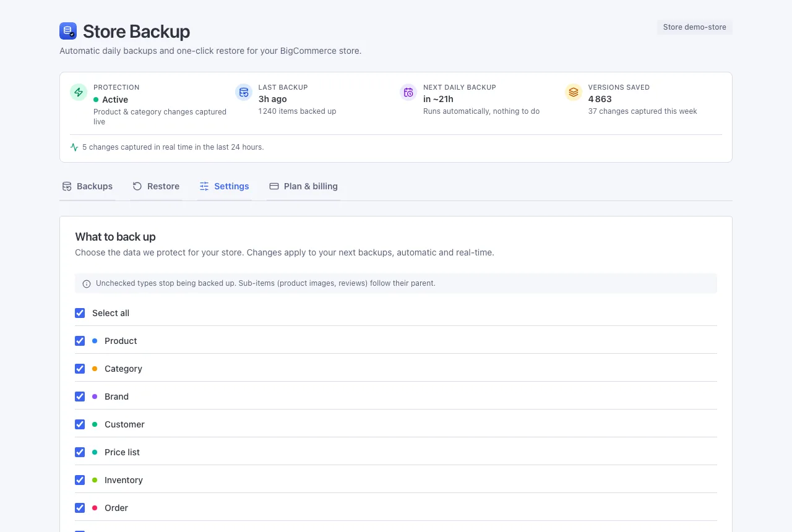The width and height of the screenshot is (792, 532).
Task: Click the '4 863' versions saved value
Action: 600,99
